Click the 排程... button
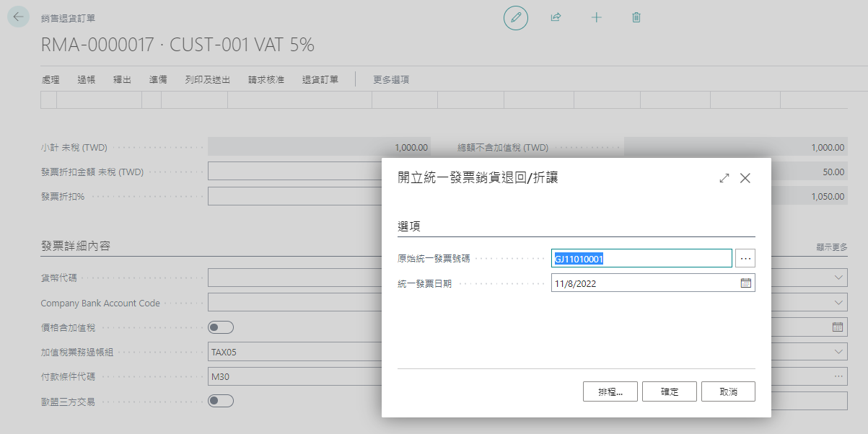Viewport: 868px width, 434px height. tap(610, 391)
